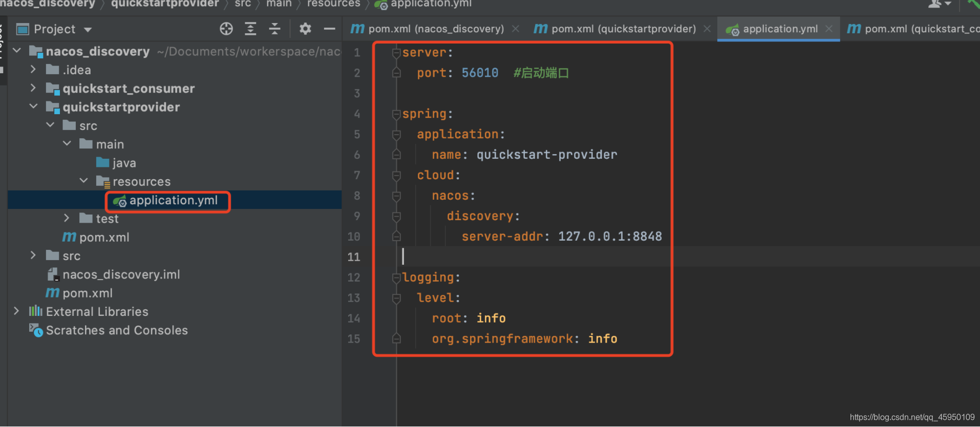Click quickstartprovider in the breadcrumb path
The height and width of the screenshot is (427, 980).
pos(165,4)
